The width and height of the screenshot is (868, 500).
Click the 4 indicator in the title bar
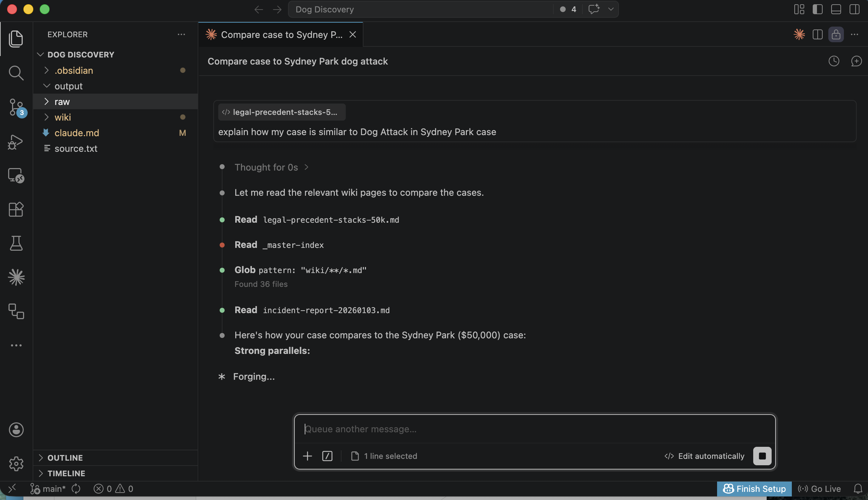568,9
